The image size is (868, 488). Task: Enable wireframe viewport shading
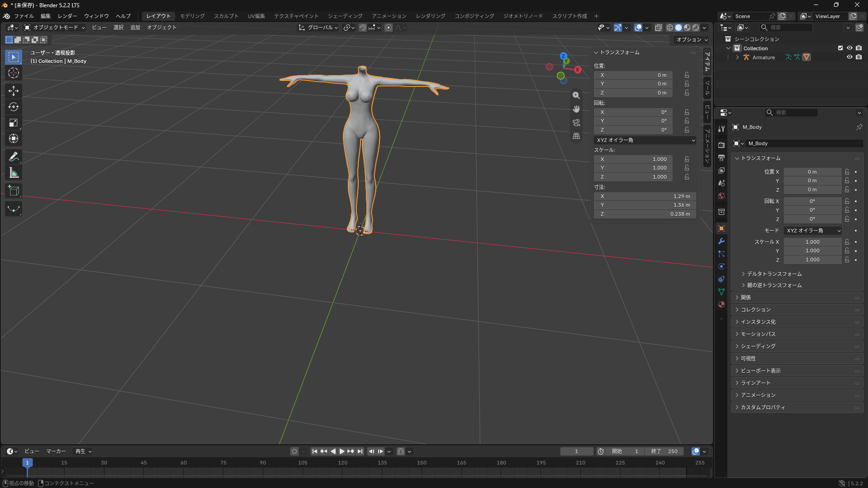670,28
